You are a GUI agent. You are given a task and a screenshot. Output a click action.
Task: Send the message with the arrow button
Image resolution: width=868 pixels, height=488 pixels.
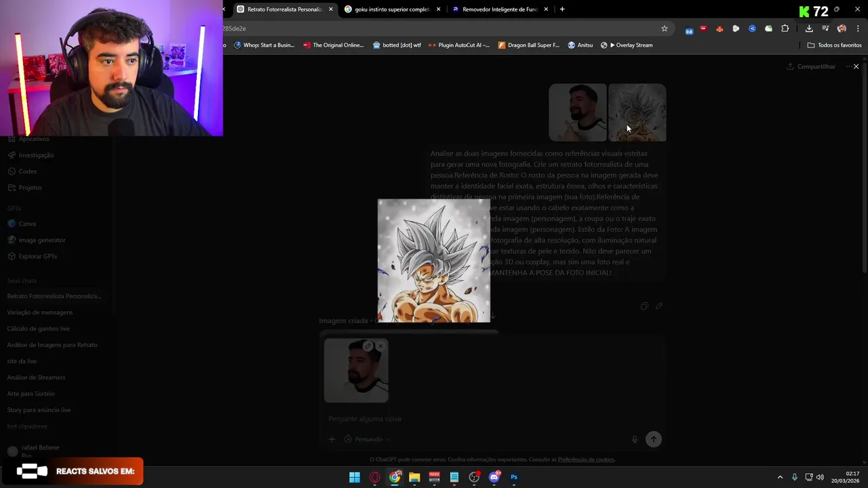[654, 439]
